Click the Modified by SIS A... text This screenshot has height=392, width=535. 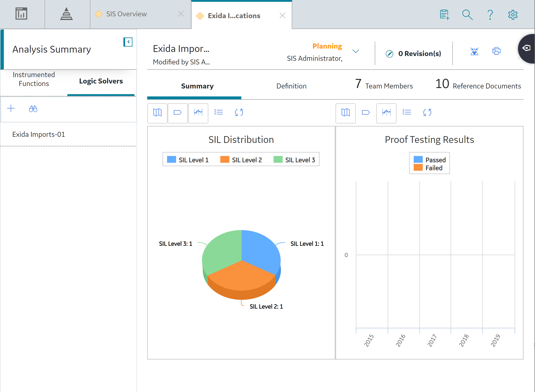tap(181, 62)
